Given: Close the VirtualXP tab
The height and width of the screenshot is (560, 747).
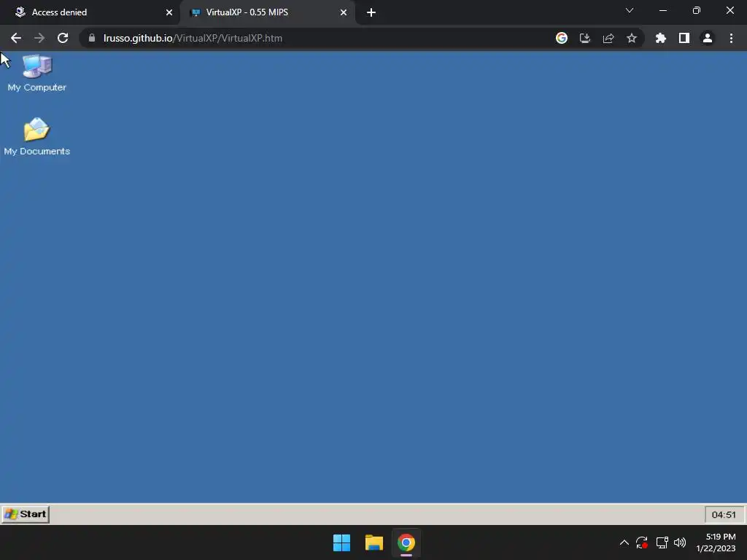Looking at the screenshot, I should [344, 12].
